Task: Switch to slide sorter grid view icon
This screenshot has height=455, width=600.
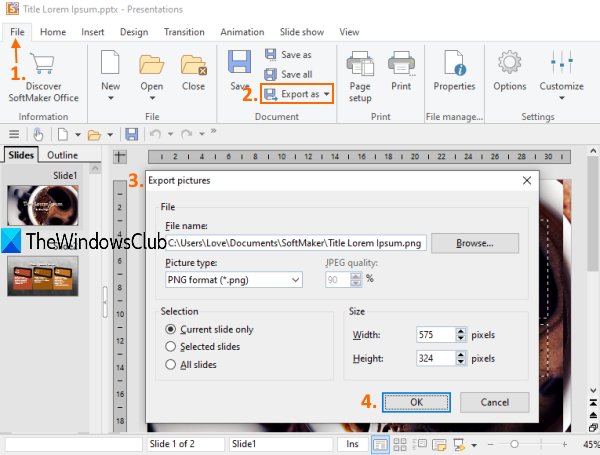Action: (x=400, y=444)
